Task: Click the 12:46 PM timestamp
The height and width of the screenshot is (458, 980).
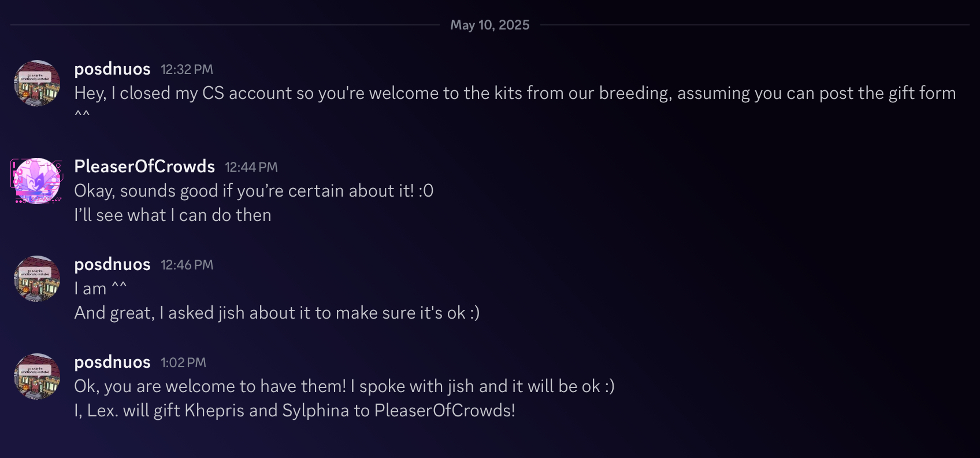Action: (x=187, y=265)
